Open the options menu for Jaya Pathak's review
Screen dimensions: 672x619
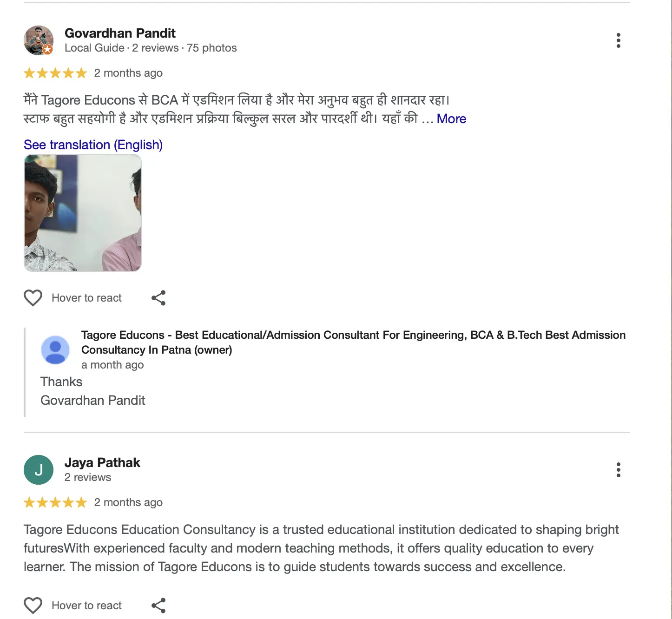[618, 470]
